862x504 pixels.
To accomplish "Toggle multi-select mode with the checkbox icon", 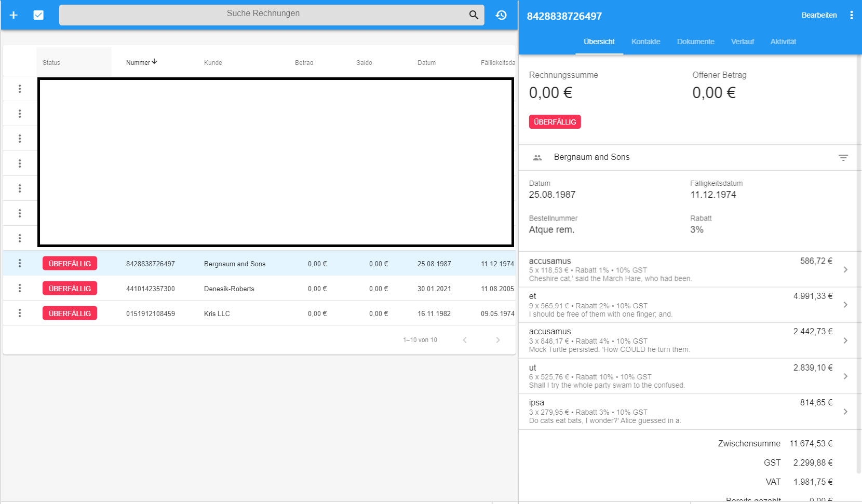I will tap(39, 15).
